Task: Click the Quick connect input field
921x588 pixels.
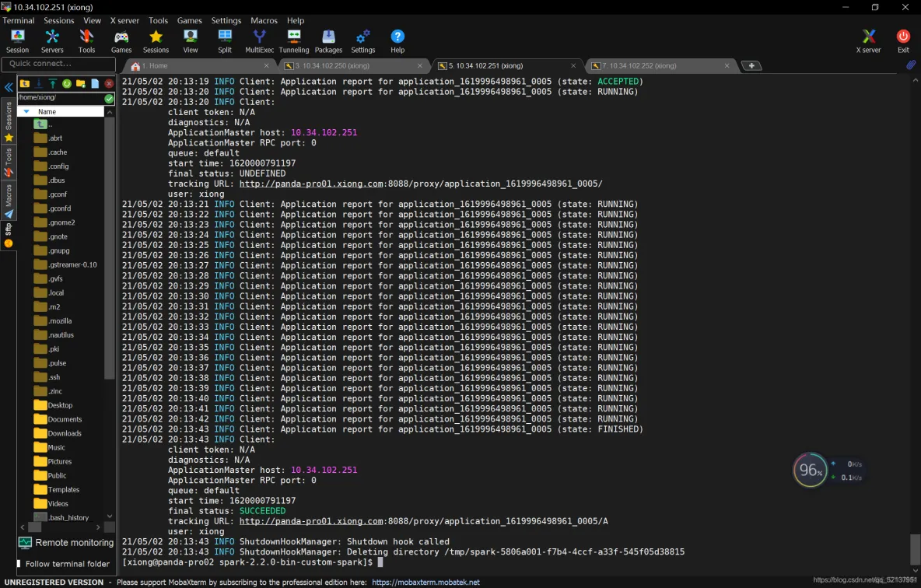Action: coord(59,64)
